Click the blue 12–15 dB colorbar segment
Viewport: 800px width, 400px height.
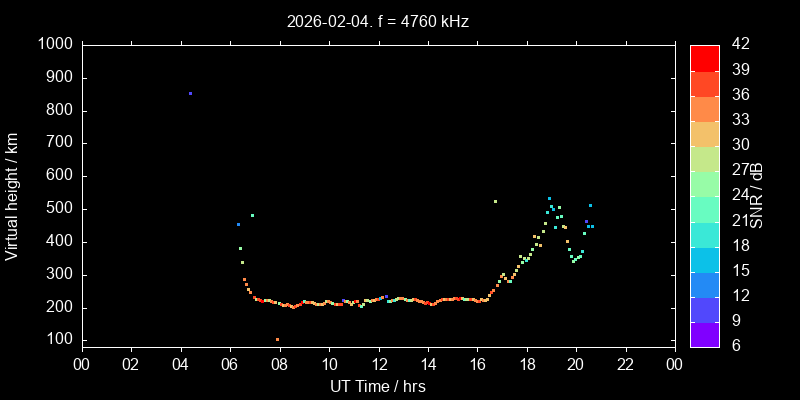[x=705, y=284]
